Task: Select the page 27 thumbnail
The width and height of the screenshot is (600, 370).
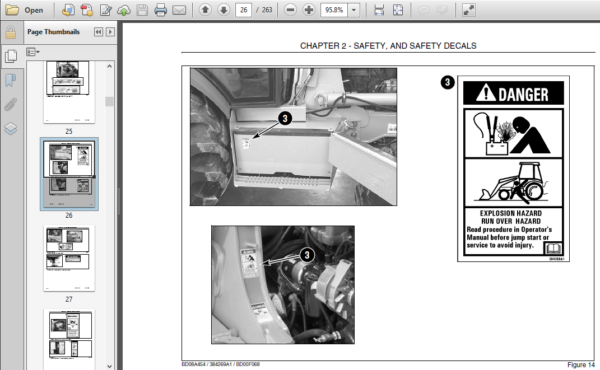Action: click(69, 258)
